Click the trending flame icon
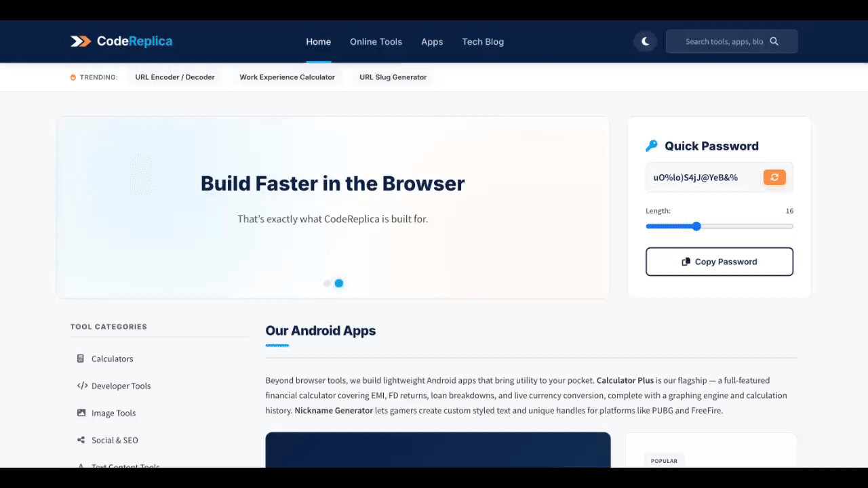The image size is (868, 488). tap(73, 77)
